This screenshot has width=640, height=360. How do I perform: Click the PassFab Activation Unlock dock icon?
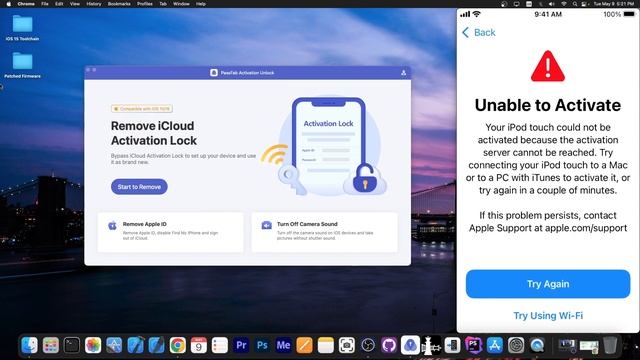click(x=410, y=345)
